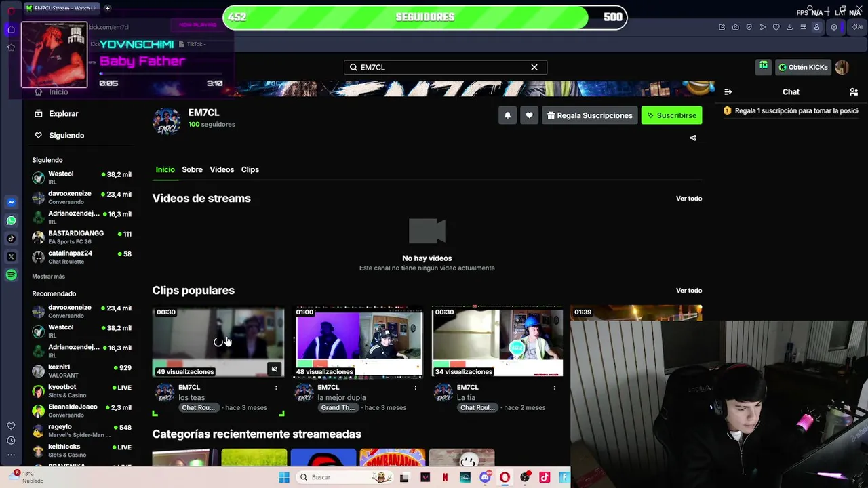The image size is (868, 488).
Task: Click the Opera profile icon in the toolbar
Action: click(x=816, y=27)
